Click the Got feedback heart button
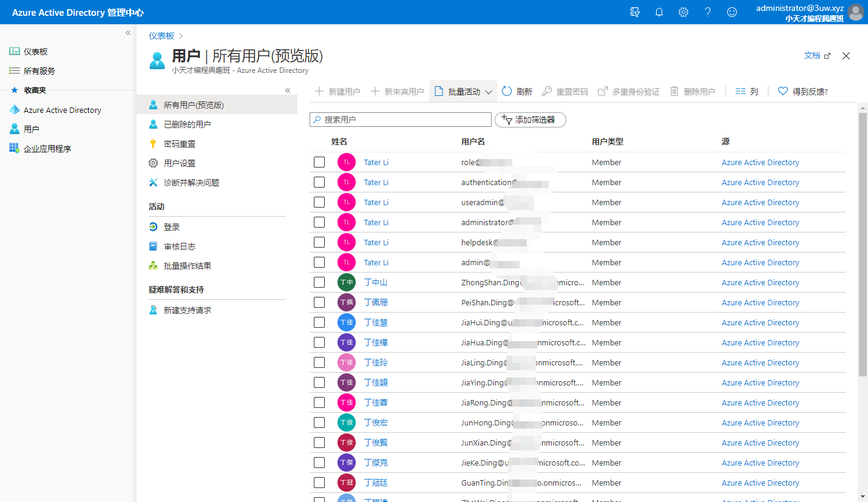Screen dimensions: 868x502 [803, 92]
